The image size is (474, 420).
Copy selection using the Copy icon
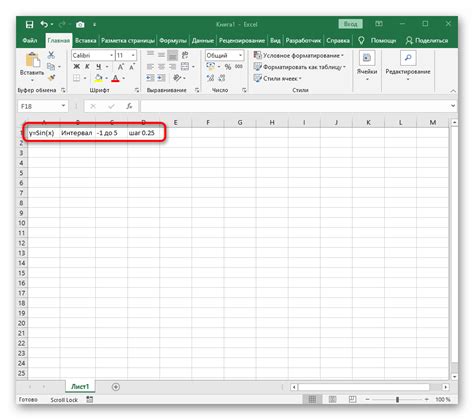51,66
